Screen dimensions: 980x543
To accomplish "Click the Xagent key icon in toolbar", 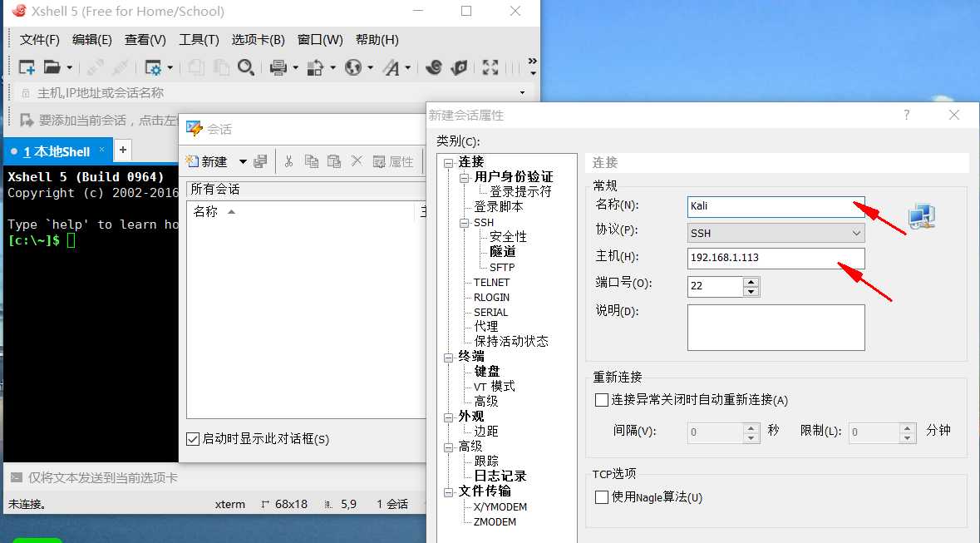I will 459,67.
